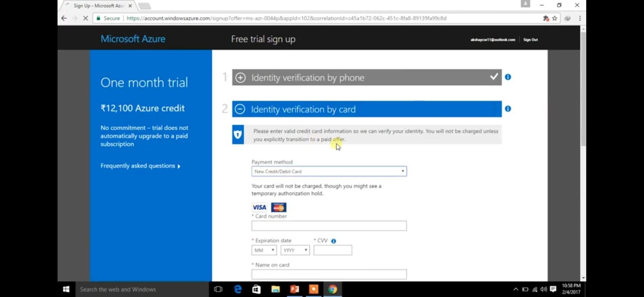Open Frequently asked questions link
This screenshot has width=644, height=297.
pos(140,166)
